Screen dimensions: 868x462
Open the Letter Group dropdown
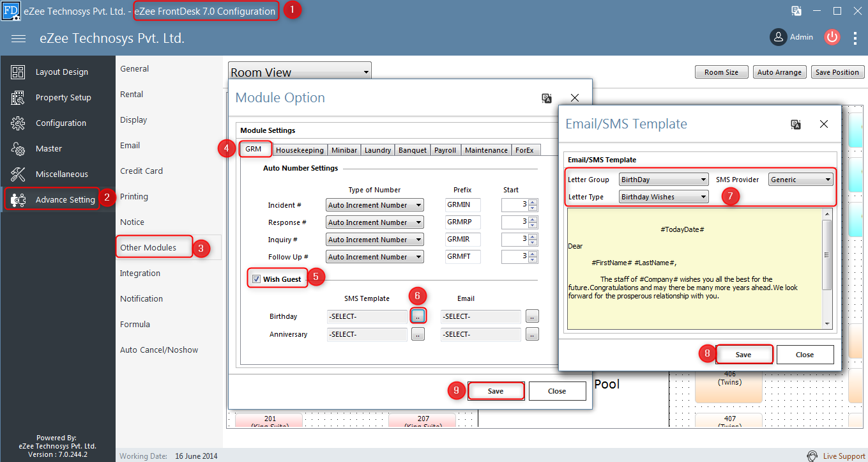[664, 180]
